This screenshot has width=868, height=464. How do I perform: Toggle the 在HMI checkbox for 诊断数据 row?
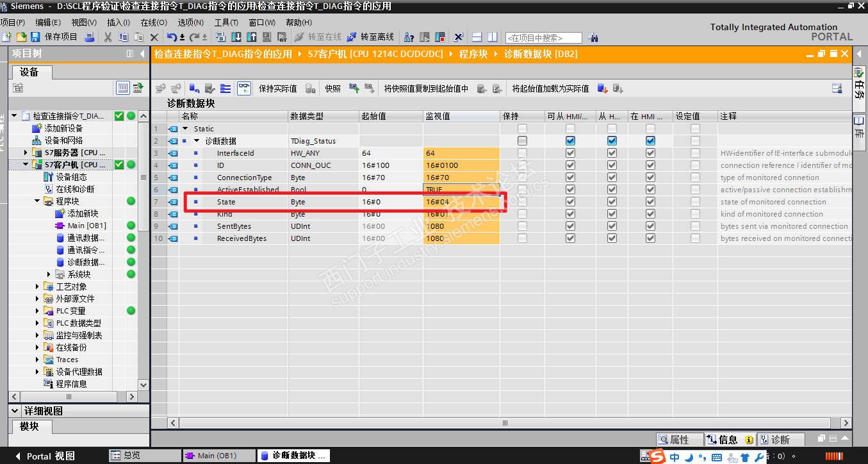point(650,141)
